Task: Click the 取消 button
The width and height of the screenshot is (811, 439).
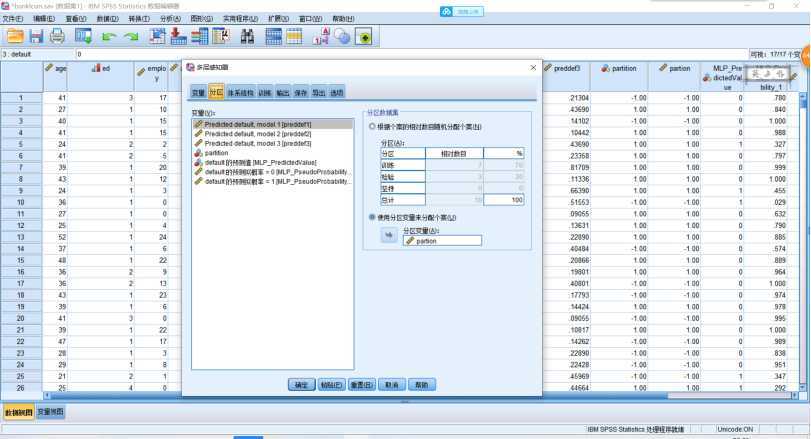Action: [392, 385]
